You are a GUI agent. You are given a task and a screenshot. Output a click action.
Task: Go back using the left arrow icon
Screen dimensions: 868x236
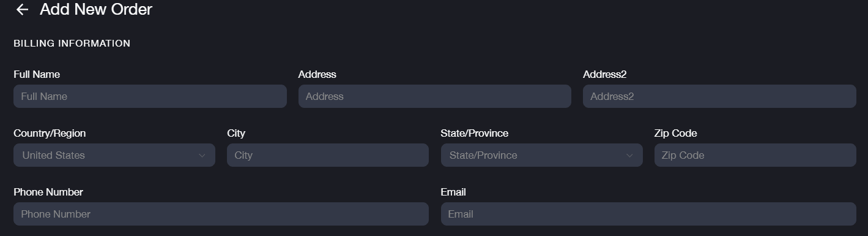pyautogui.click(x=22, y=9)
